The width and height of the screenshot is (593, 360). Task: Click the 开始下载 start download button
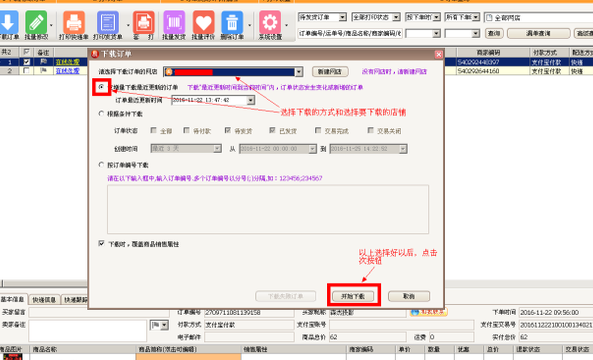(x=353, y=296)
